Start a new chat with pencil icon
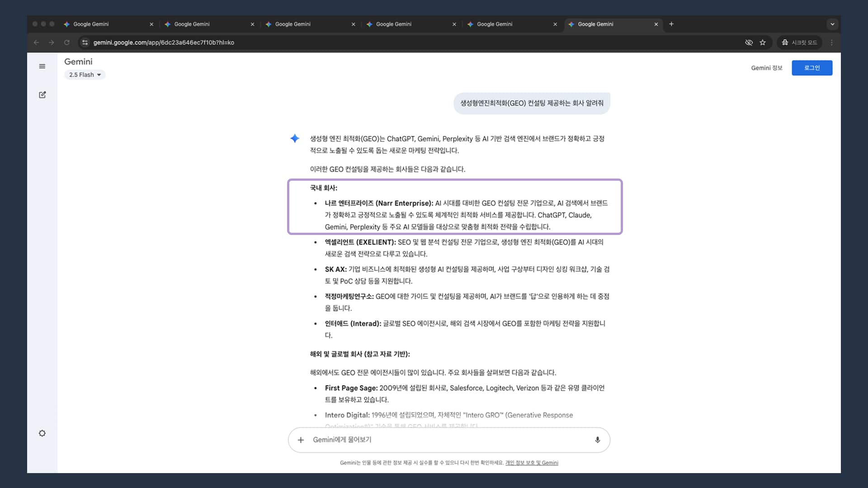Image resolution: width=868 pixels, height=488 pixels. tap(42, 95)
